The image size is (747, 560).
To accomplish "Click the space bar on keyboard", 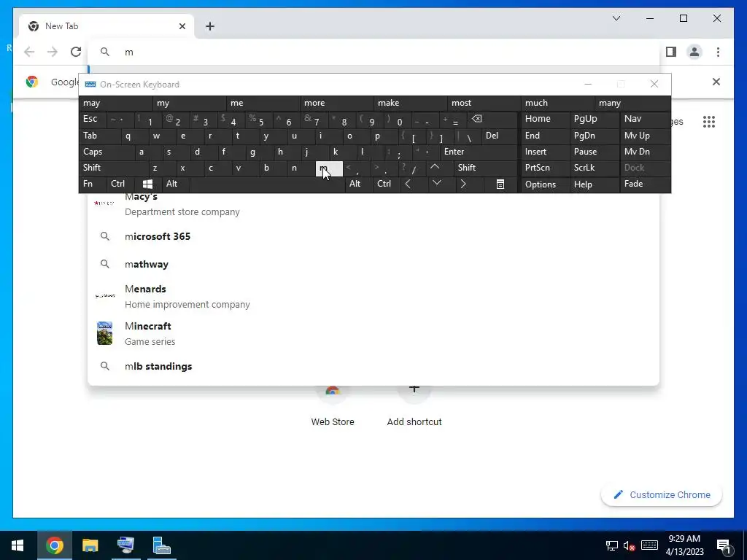I will click(267, 184).
